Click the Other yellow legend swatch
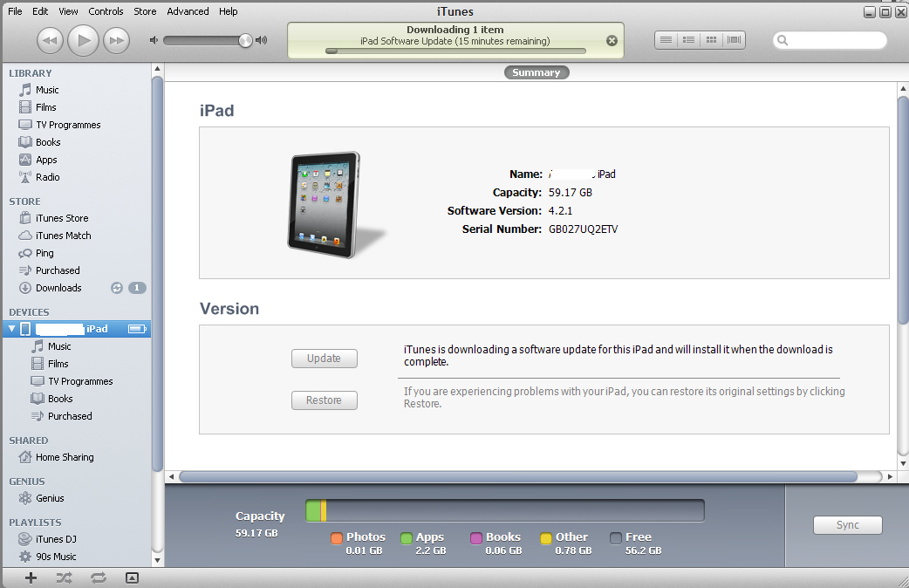The width and height of the screenshot is (909, 588). tap(545, 538)
